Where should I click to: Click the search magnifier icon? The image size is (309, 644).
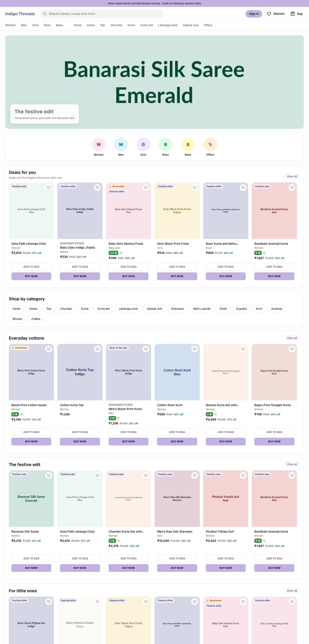tap(45, 14)
